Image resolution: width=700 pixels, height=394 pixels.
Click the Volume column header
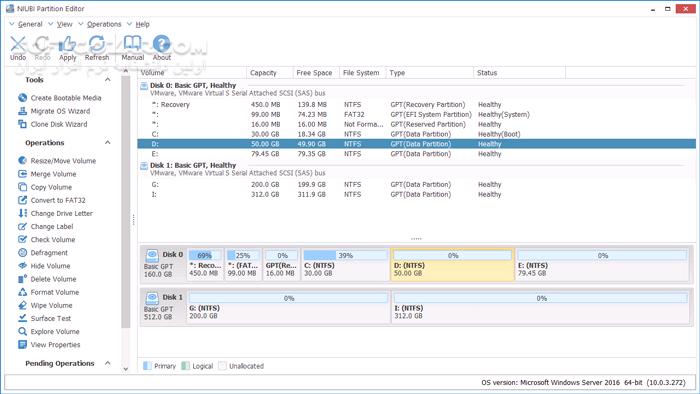pos(192,73)
